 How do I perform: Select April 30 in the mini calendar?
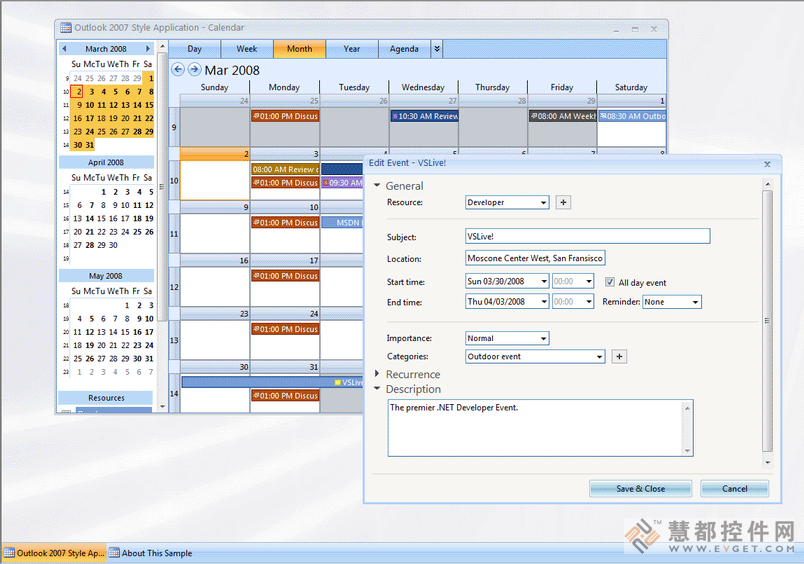[x=113, y=245]
